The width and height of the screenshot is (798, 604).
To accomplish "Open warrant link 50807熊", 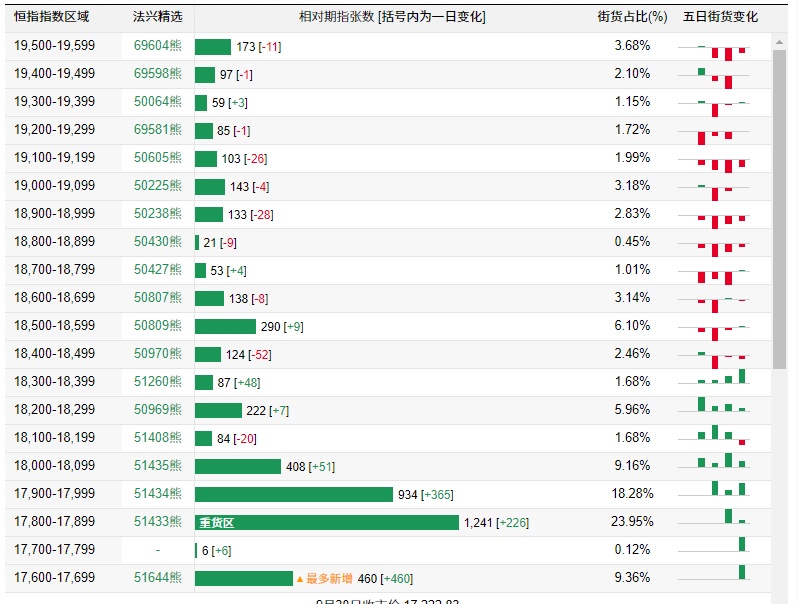I will pyautogui.click(x=158, y=298).
